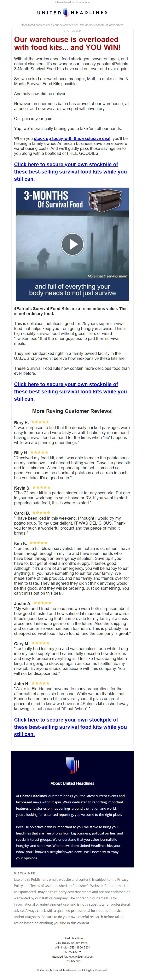Click the red "Our warehouse is overloaded" headline
The image size is (145, 980).
(67, 43)
